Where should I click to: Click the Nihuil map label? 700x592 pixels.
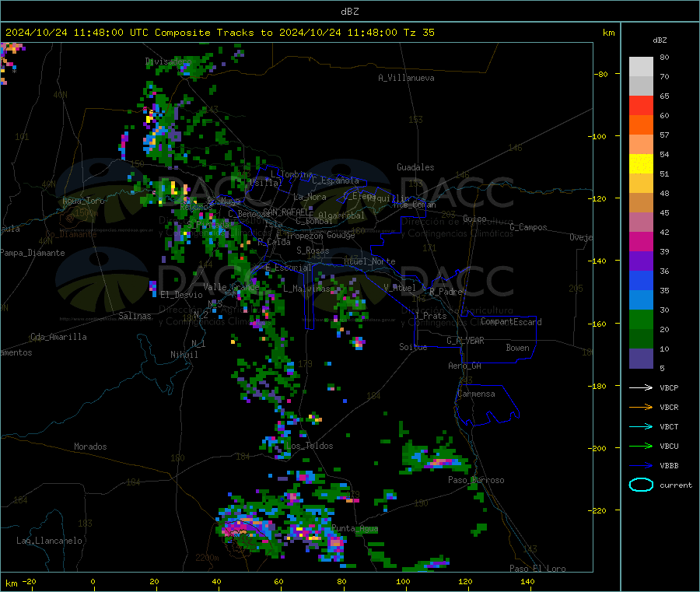point(184,355)
